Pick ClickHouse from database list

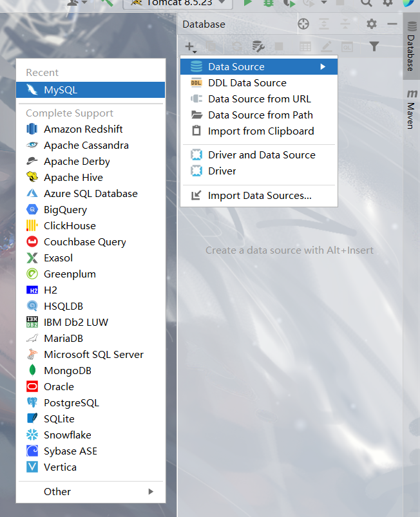(x=90, y=226)
